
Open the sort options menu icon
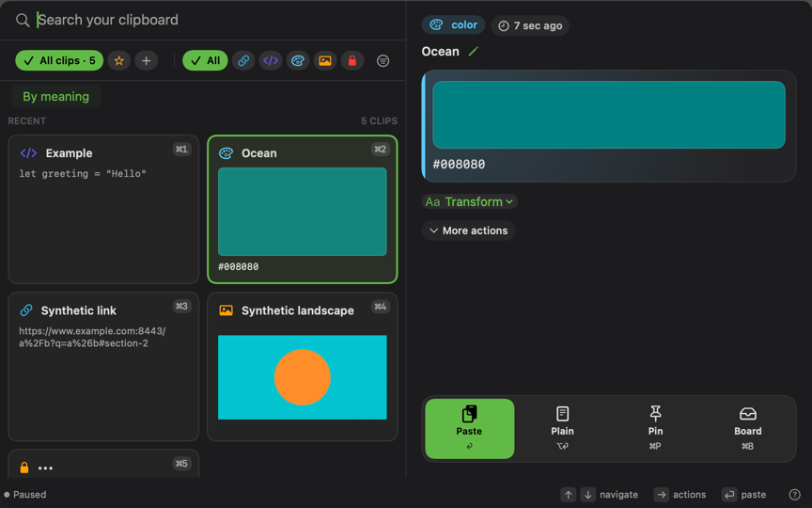[383, 61]
